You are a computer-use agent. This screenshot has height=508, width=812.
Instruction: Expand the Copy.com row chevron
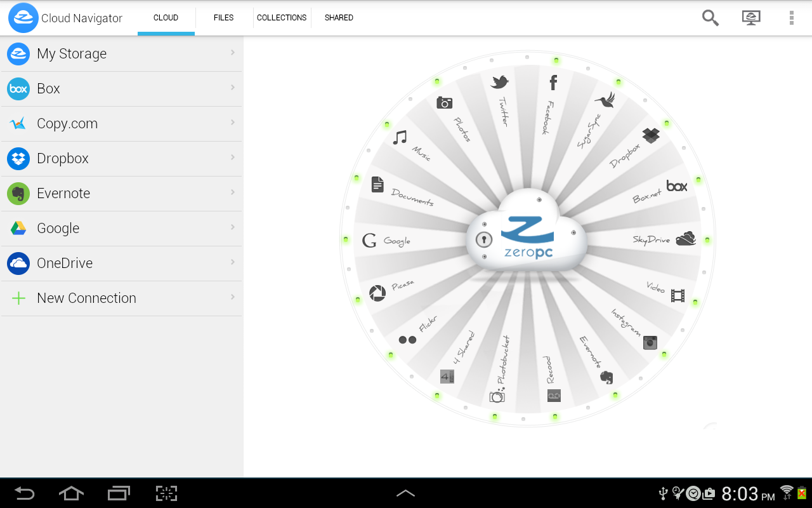pos(233,122)
